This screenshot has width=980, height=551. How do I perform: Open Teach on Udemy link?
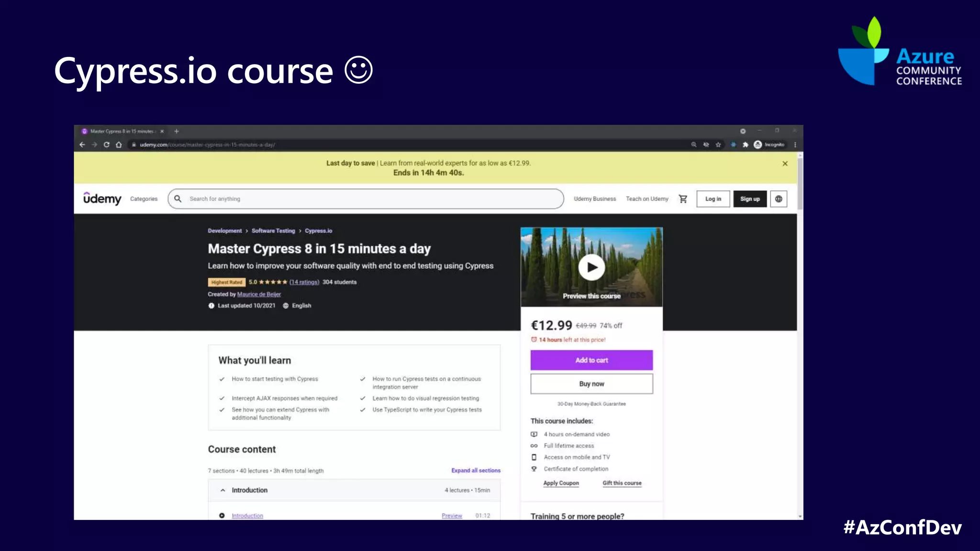[647, 199]
